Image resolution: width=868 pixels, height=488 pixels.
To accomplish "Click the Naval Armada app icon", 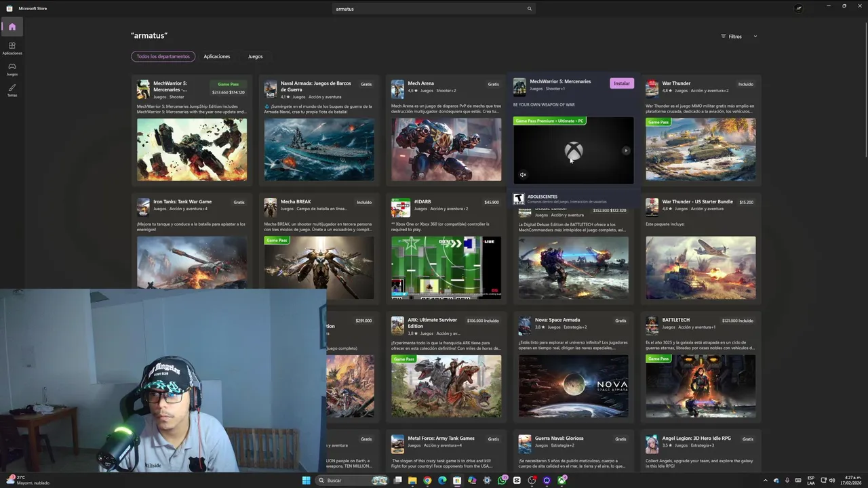I will [270, 89].
